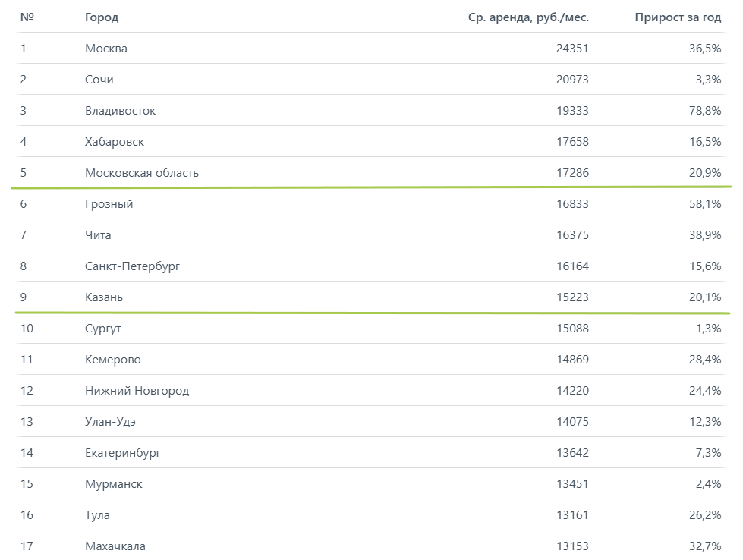The image size is (743, 560).
Task: Click the Сургут city name
Action: [103, 329]
